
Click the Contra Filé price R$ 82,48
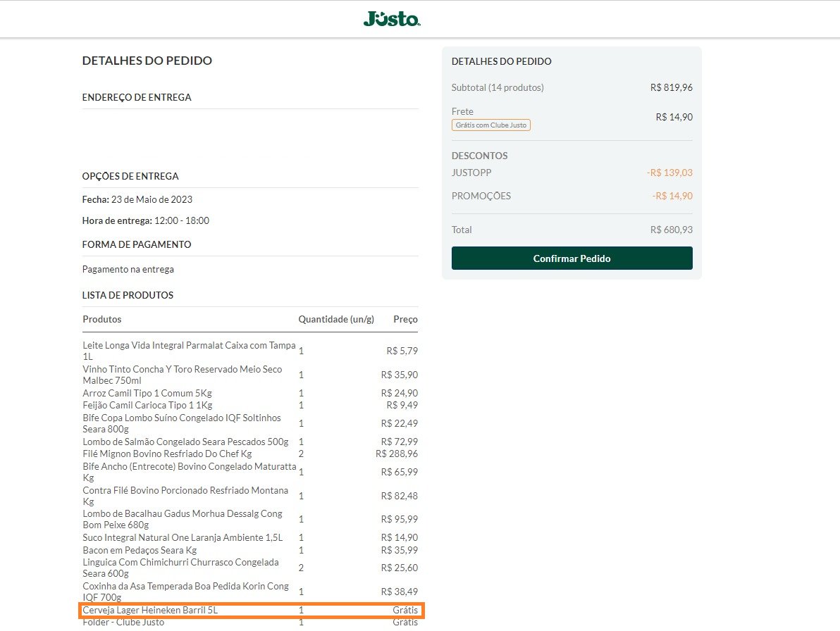point(399,496)
